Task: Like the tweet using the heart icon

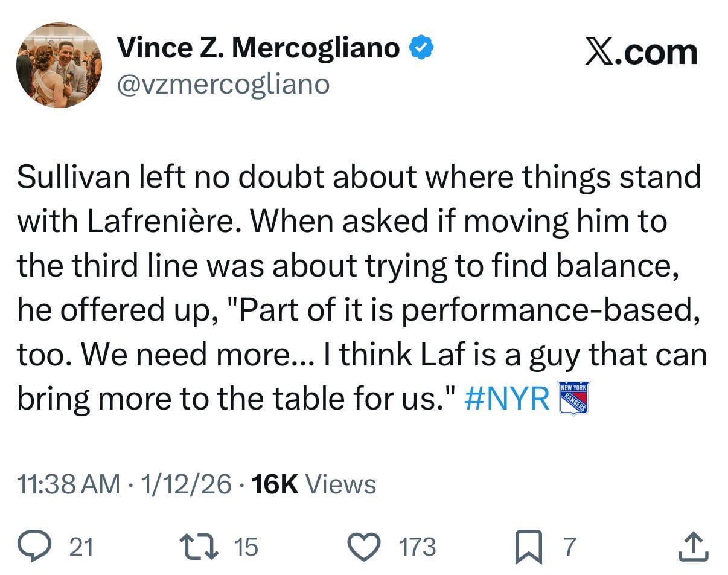Action: tap(363, 545)
